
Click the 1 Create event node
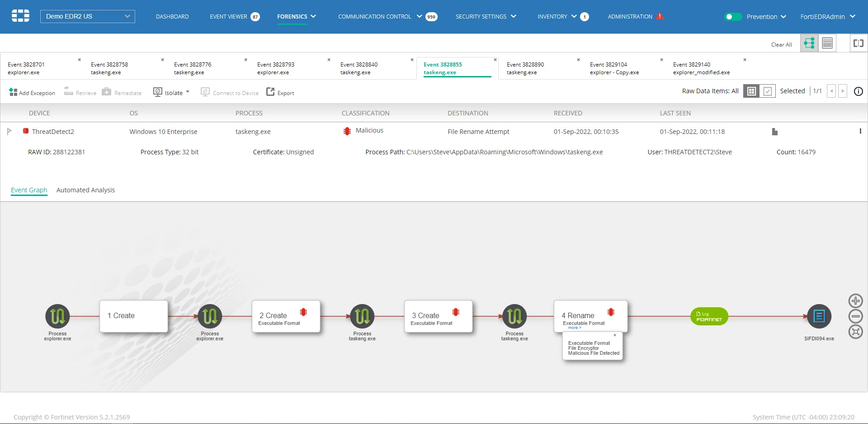pos(134,316)
